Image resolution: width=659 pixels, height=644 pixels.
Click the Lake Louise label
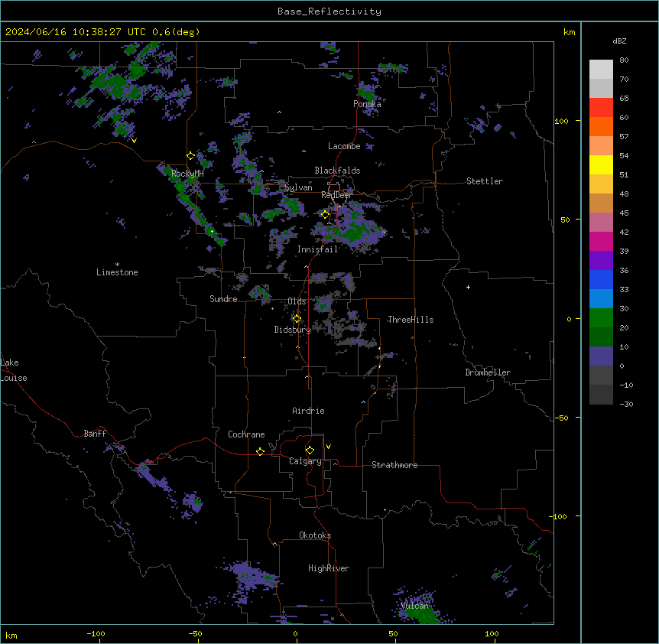coord(14,370)
